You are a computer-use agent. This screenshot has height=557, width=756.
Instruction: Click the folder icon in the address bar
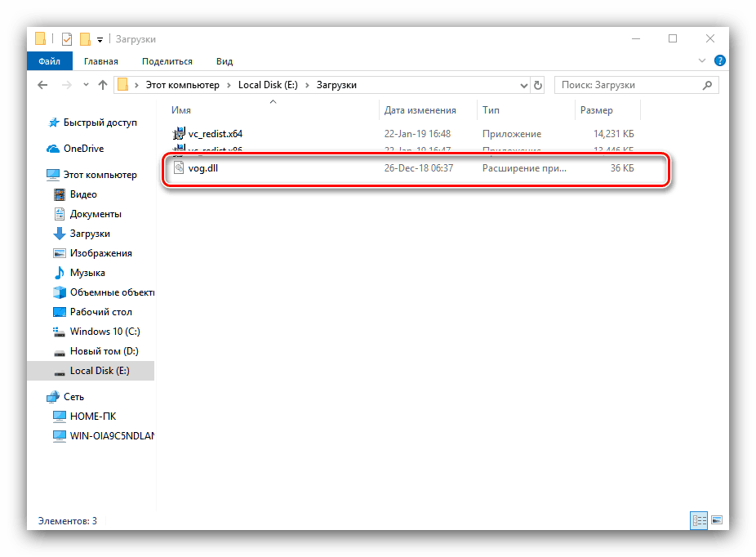click(x=123, y=85)
